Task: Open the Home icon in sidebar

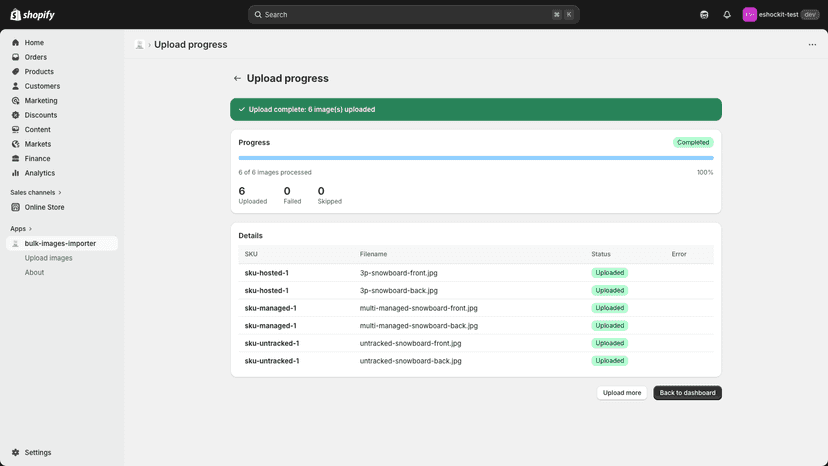Action: pyautogui.click(x=15, y=43)
